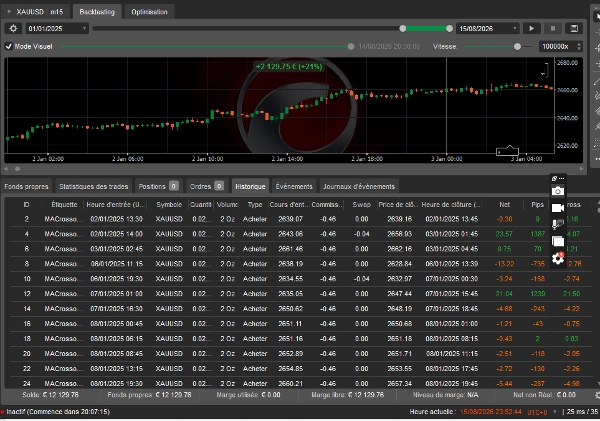The height and width of the screenshot is (421, 600).
Task: Click the left handle of the date range slider
Action: pos(403,28)
